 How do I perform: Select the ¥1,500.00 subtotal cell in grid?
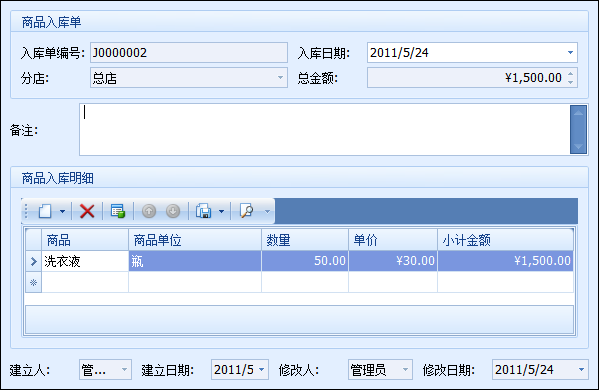pyautogui.click(x=505, y=261)
